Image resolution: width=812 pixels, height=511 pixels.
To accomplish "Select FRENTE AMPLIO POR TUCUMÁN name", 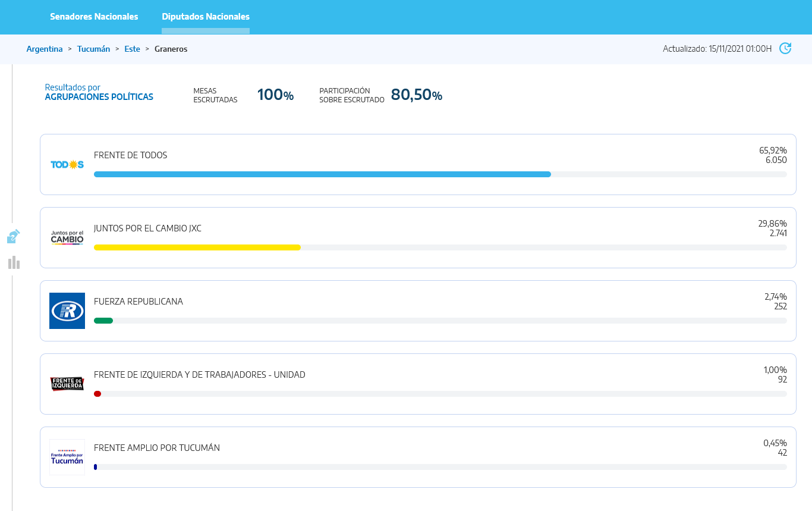I will (x=157, y=448).
